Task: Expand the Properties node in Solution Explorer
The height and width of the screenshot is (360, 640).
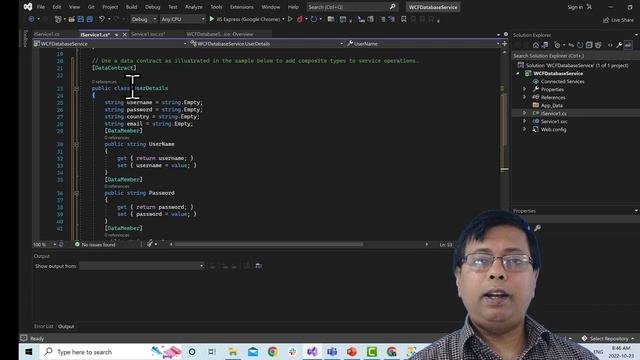Action: (x=525, y=89)
